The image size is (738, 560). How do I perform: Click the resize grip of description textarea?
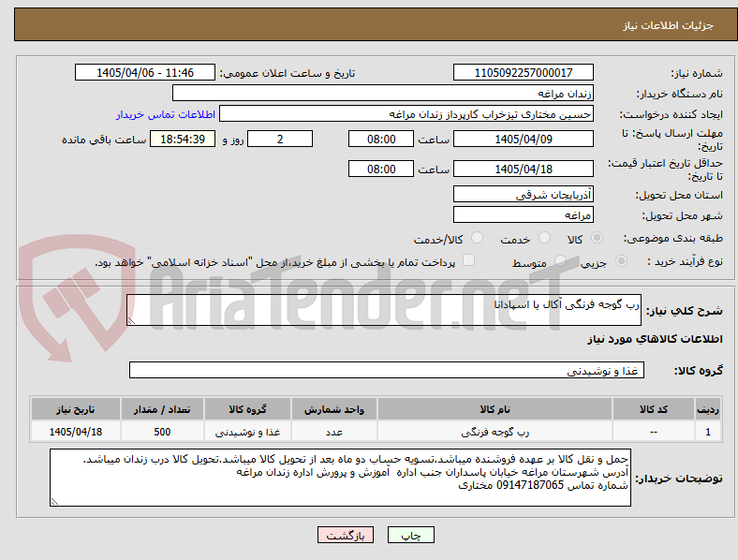(131, 321)
